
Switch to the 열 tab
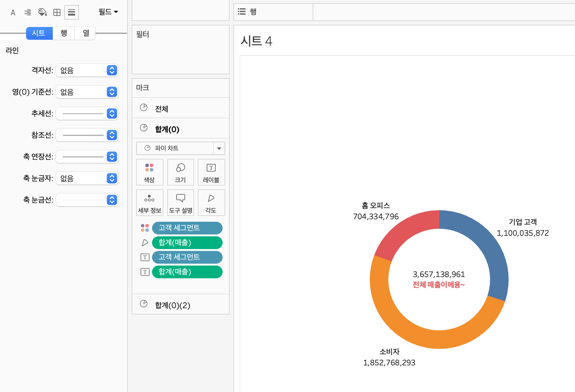click(x=86, y=33)
